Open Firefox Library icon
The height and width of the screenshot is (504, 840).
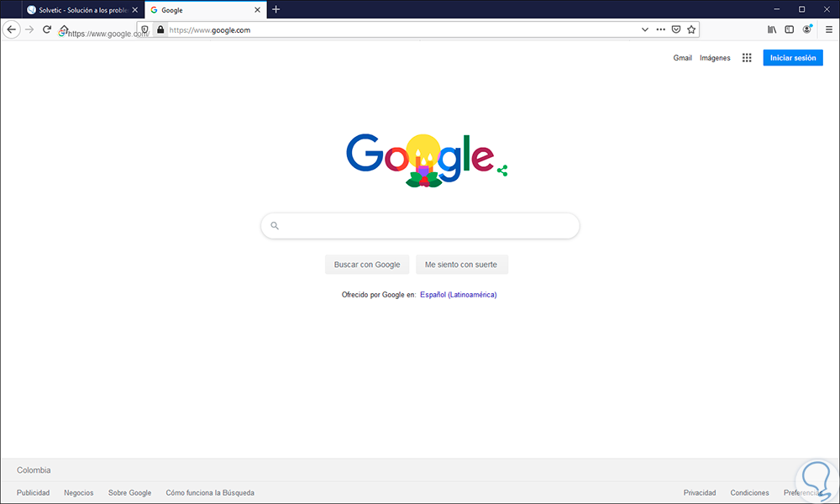[772, 29]
